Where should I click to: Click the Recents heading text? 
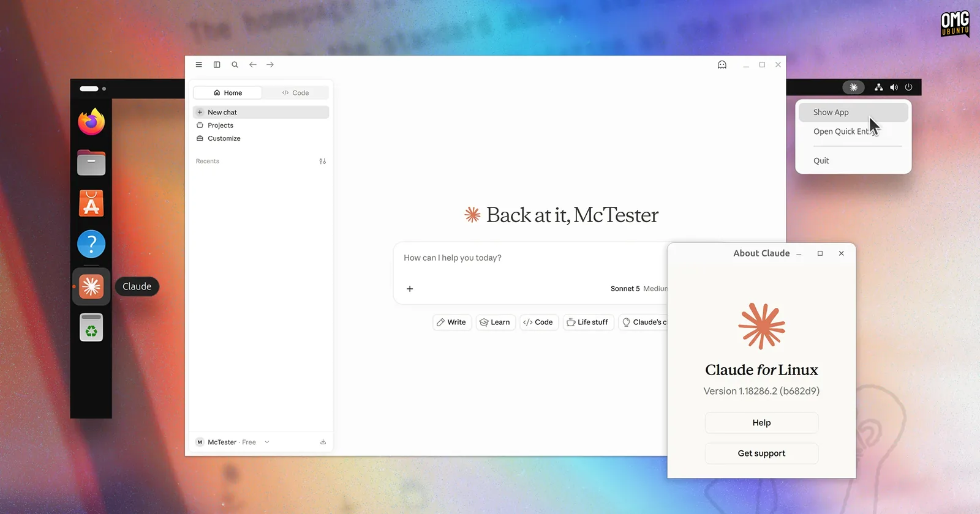[207, 162]
